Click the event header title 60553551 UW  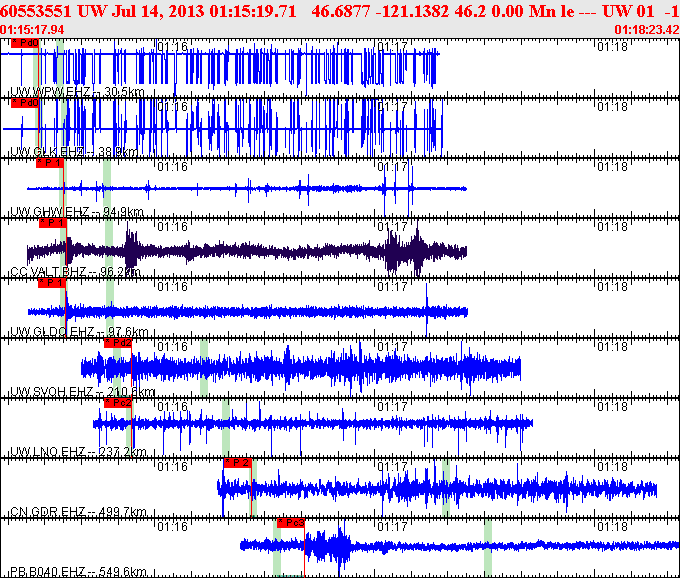point(38,11)
